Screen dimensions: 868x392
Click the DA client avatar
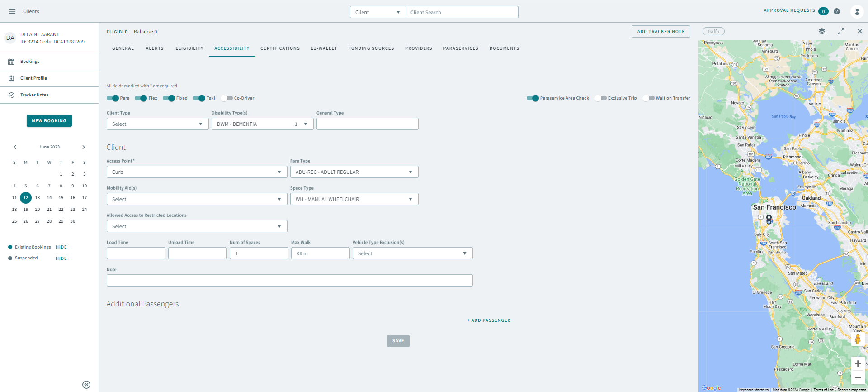click(10, 38)
